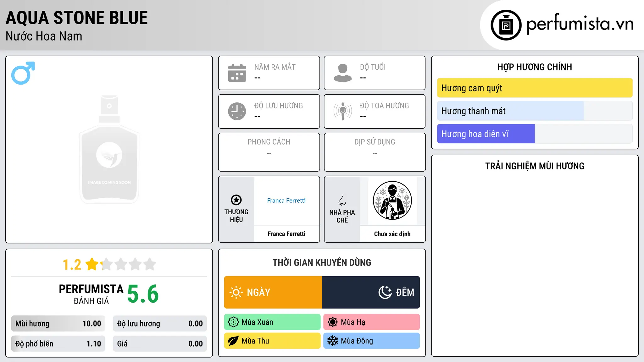This screenshot has width=644, height=362.
Task: Click the sillage icon for Độ toả hương
Action: [x=343, y=111]
